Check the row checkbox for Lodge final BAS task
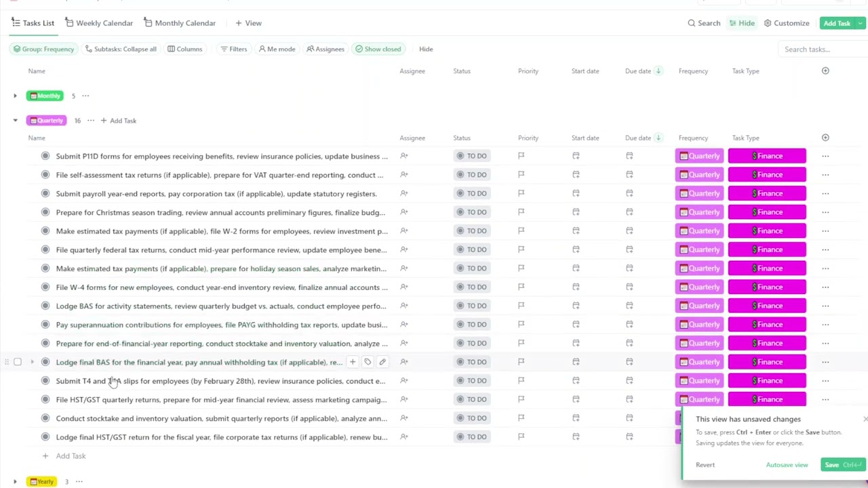The width and height of the screenshot is (868, 488). (18, 362)
